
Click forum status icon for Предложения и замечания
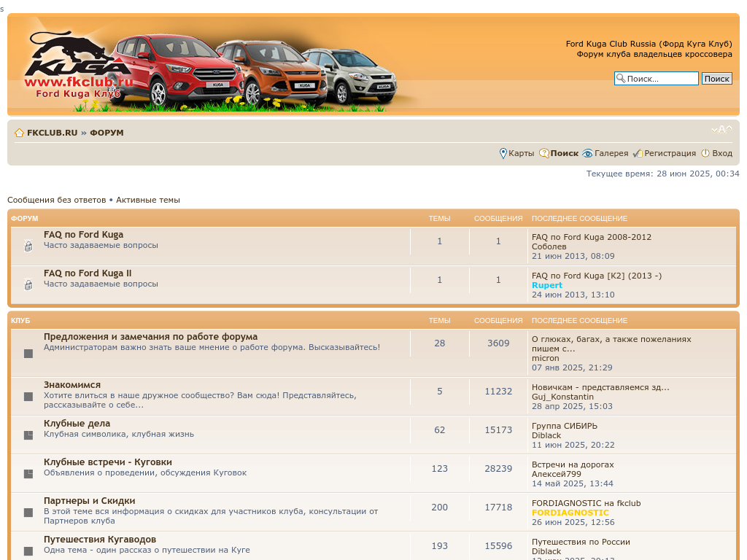(x=28, y=354)
